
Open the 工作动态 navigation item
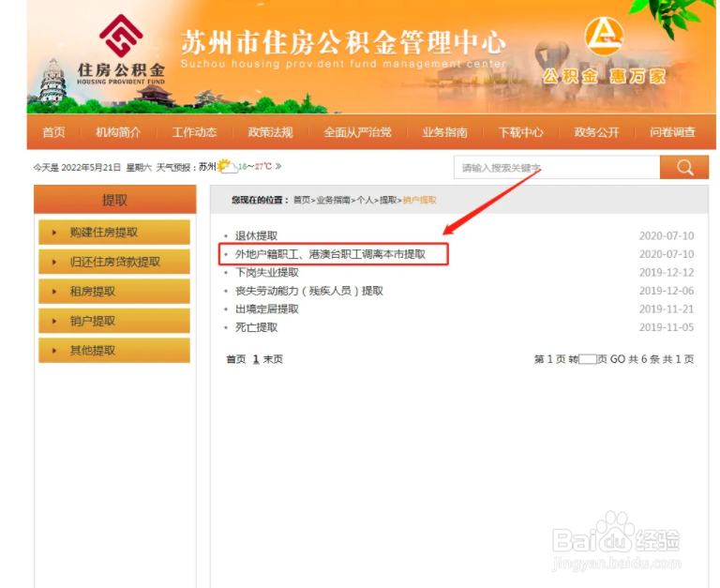pyautogui.click(x=194, y=132)
